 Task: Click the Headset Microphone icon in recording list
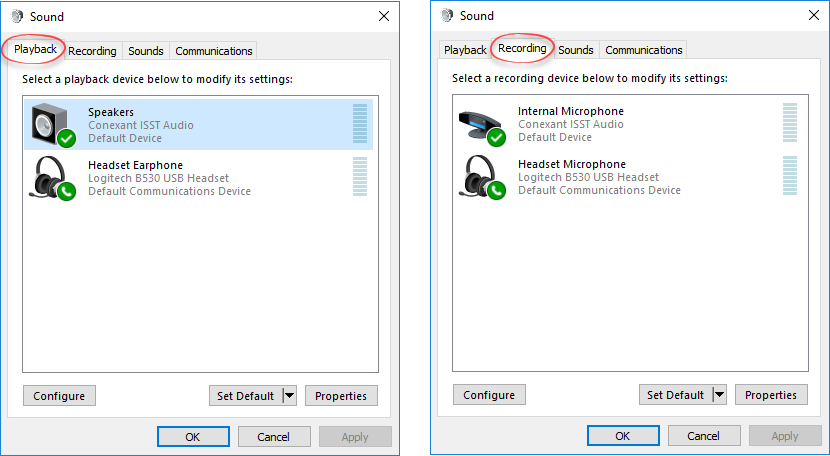482,176
